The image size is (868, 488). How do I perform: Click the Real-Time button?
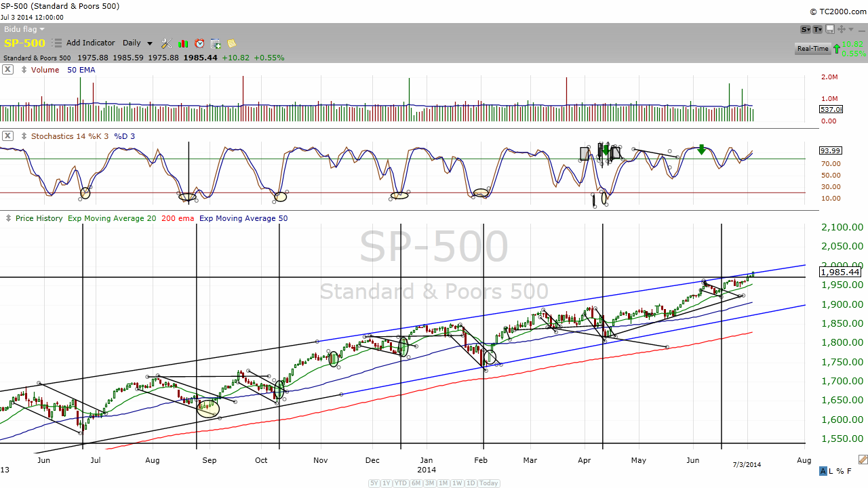pyautogui.click(x=812, y=49)
